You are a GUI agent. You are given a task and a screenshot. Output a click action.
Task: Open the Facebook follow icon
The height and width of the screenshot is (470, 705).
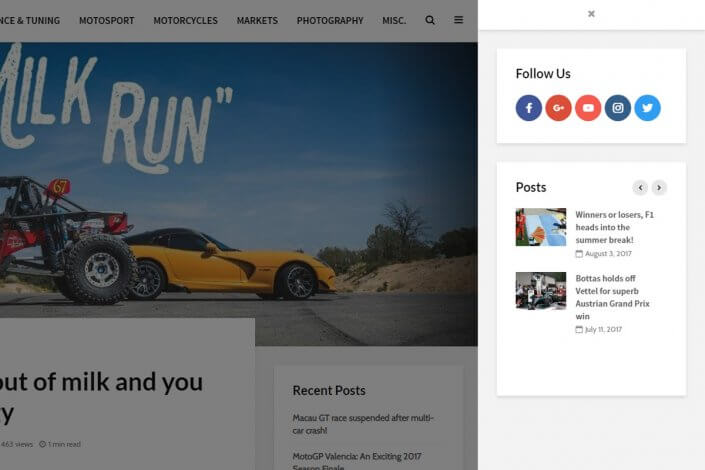pos(529,108)
